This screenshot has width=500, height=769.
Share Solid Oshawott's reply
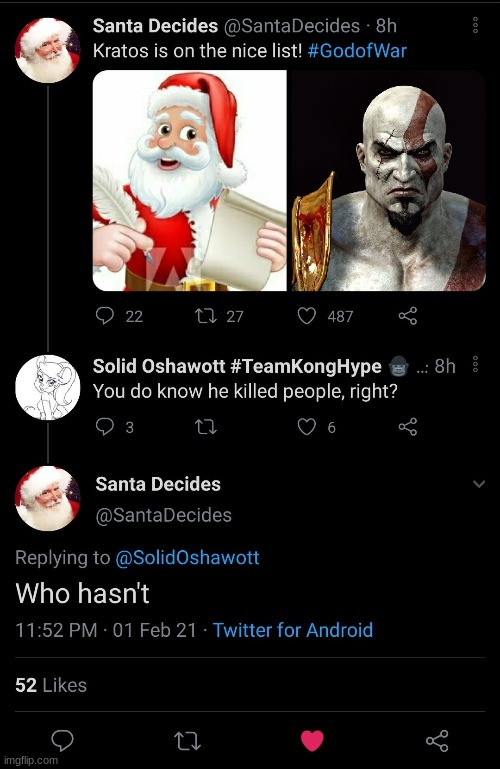pos(408,427)
